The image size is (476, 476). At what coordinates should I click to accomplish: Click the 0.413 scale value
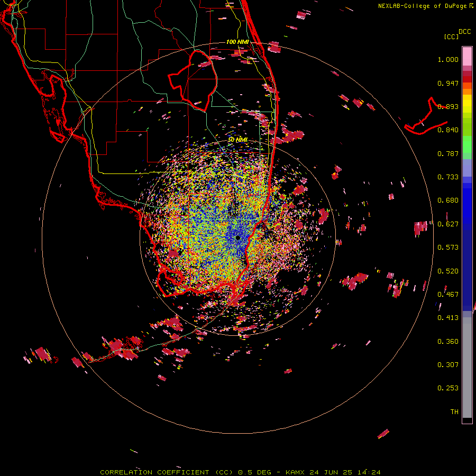[x=448, y=318]
